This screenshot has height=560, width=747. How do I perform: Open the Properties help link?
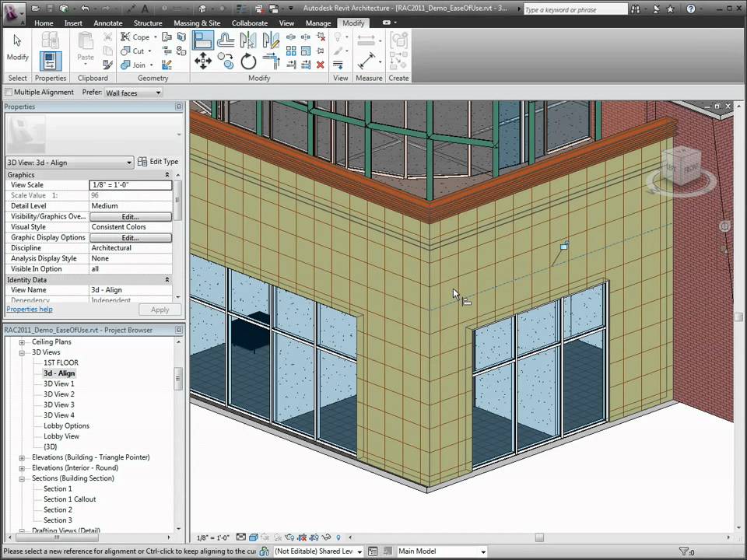coord(30,309)
